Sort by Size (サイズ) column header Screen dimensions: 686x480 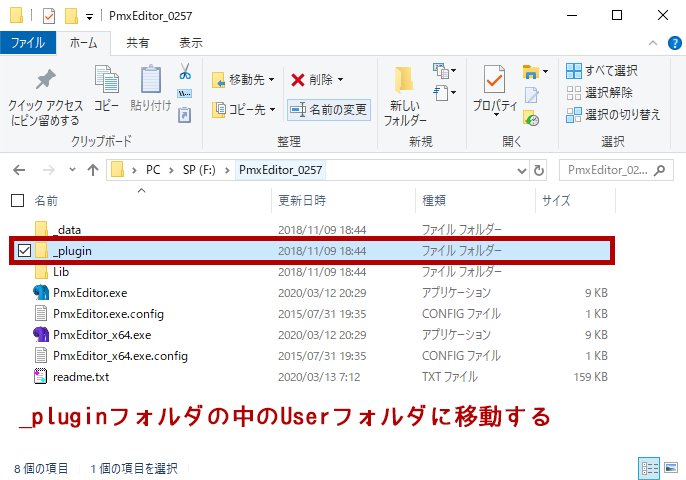[x=556, y=201]
